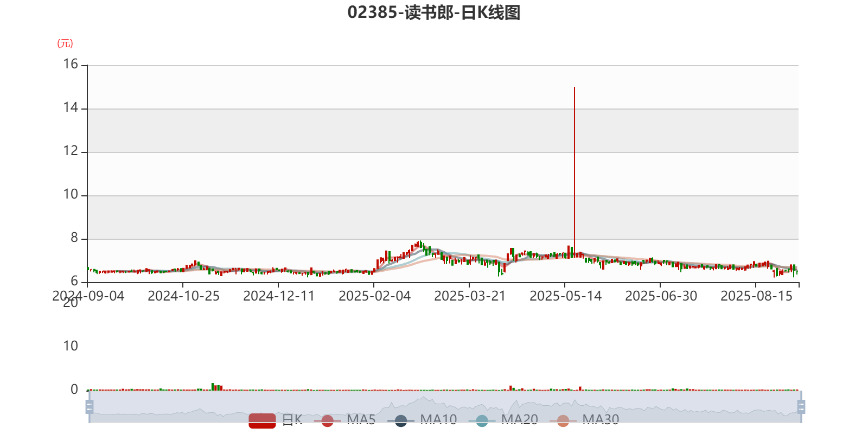Screen dimensions: 868x434
Task: Click the chart title 02385-读书郎-日K线图
Action: pos(434,12)
